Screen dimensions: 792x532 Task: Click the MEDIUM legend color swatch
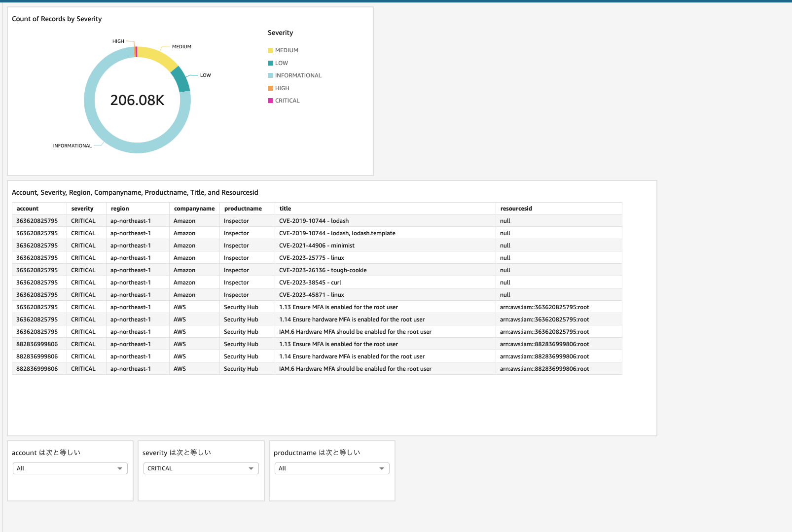[270, 50]
